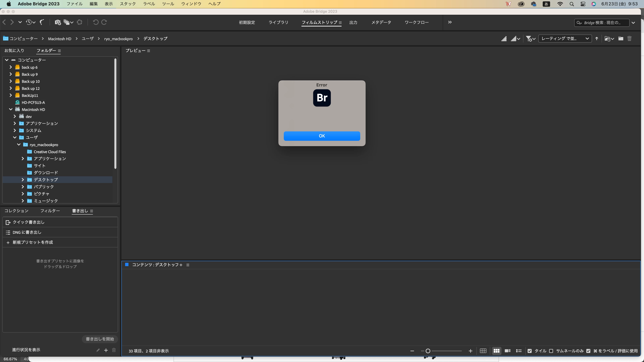Click the camera import photos icon

(58, 22)
